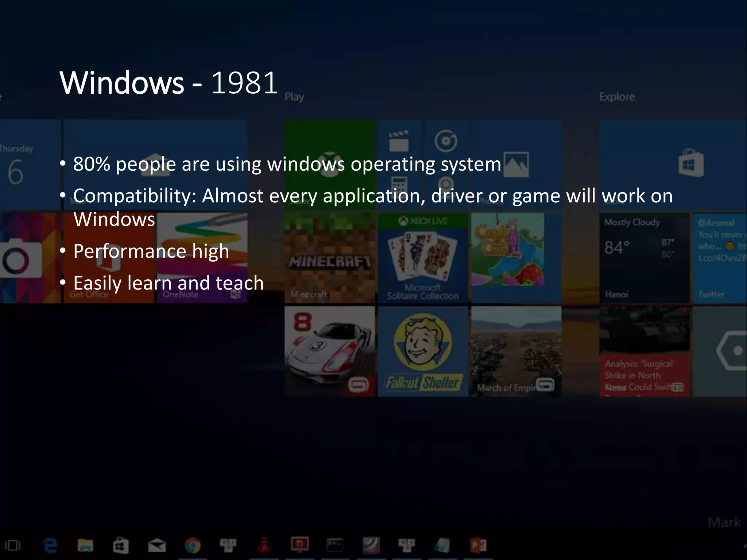Open the Camera tile
Screen dimensions: 747x560
[30, 258]
